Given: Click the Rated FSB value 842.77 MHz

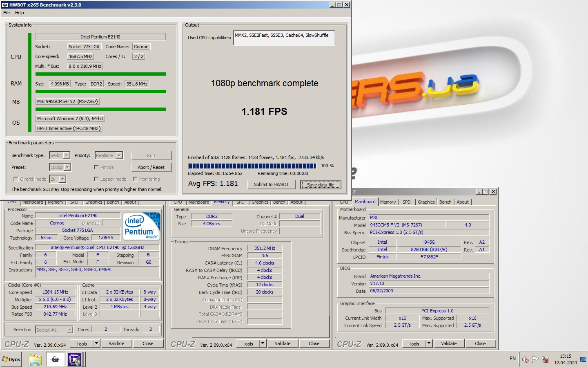Looking at the screenshot, I should (56, 314).
